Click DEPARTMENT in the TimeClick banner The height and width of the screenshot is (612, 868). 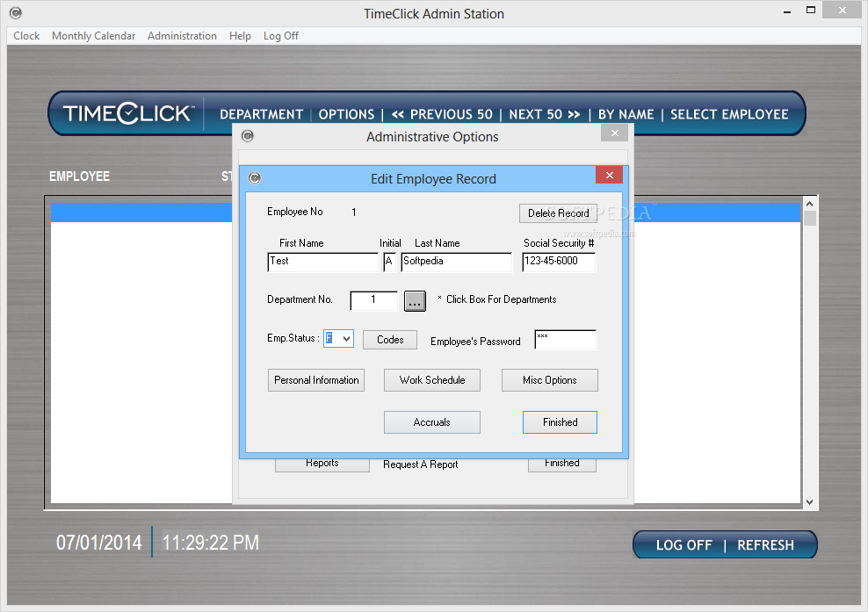[261, 114]
